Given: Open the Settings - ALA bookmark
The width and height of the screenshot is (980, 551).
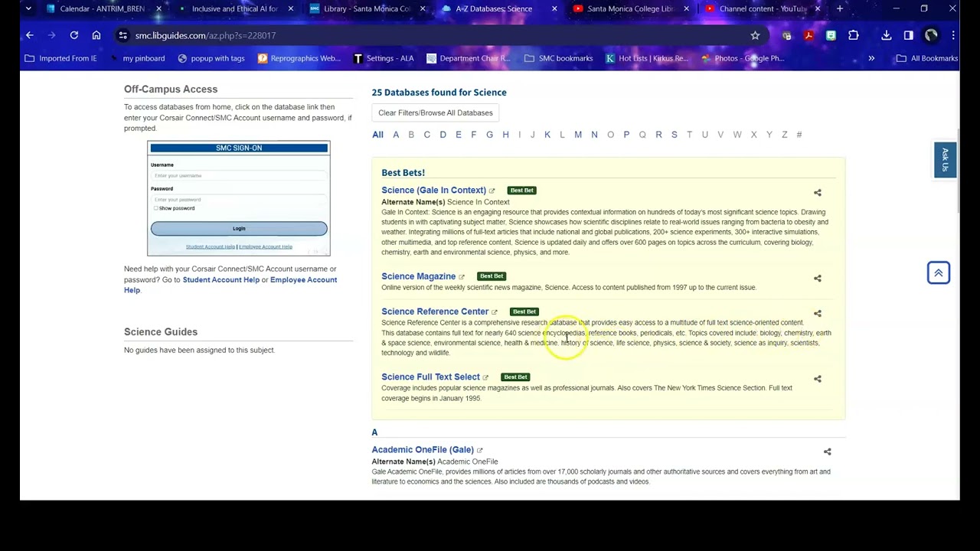Looking at the screenshot, I should [384, 58].
